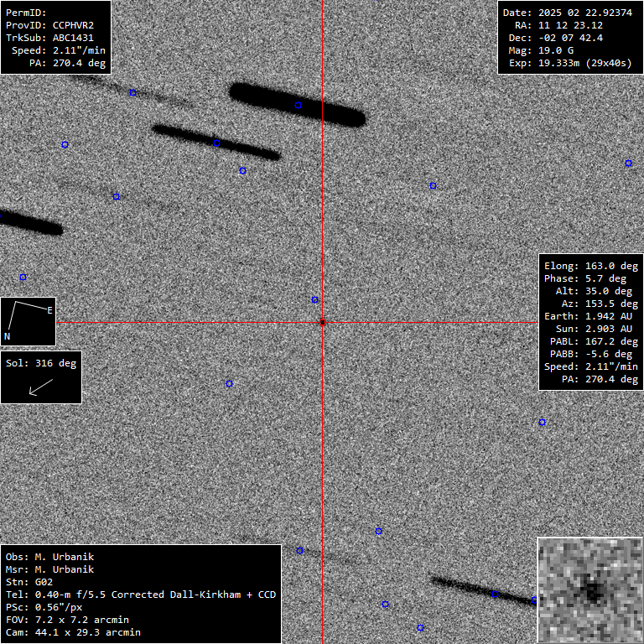
Task: Click the 'Stn: G02' line
Action: click(x=29, y=582)
